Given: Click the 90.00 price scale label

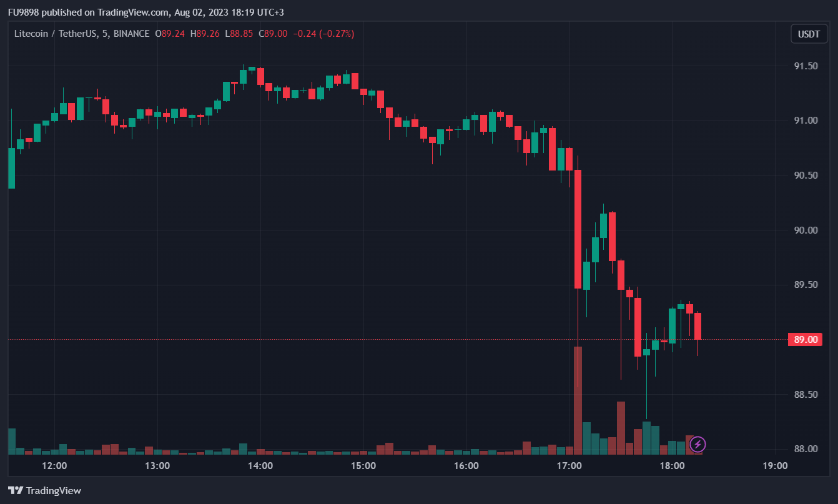Looking at the screenshot, I should (x=806, y=230).
